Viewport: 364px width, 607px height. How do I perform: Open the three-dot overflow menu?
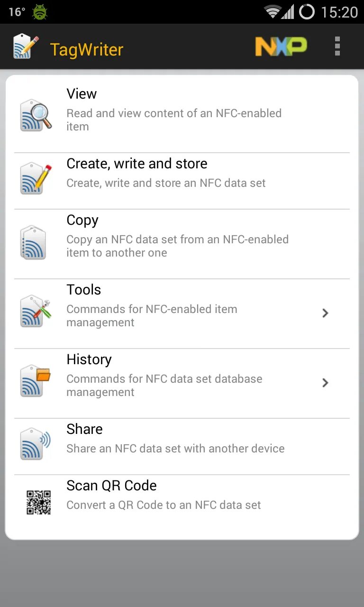337,46
